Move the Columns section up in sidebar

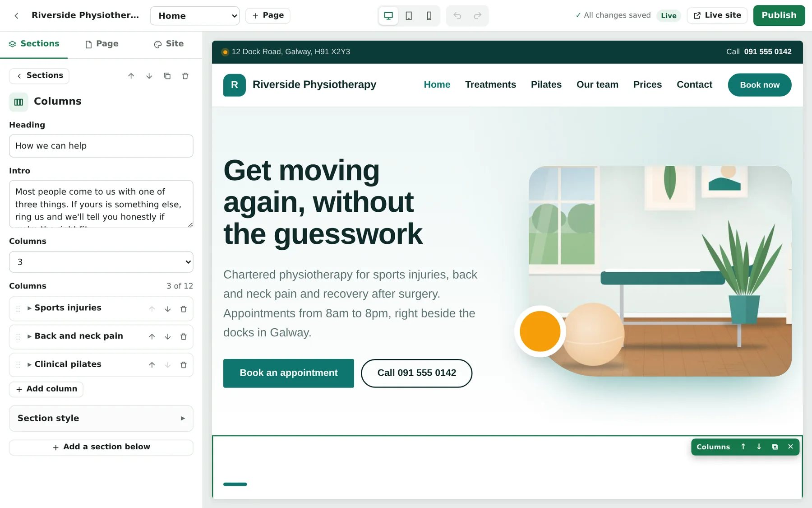(x=131, y=76)
